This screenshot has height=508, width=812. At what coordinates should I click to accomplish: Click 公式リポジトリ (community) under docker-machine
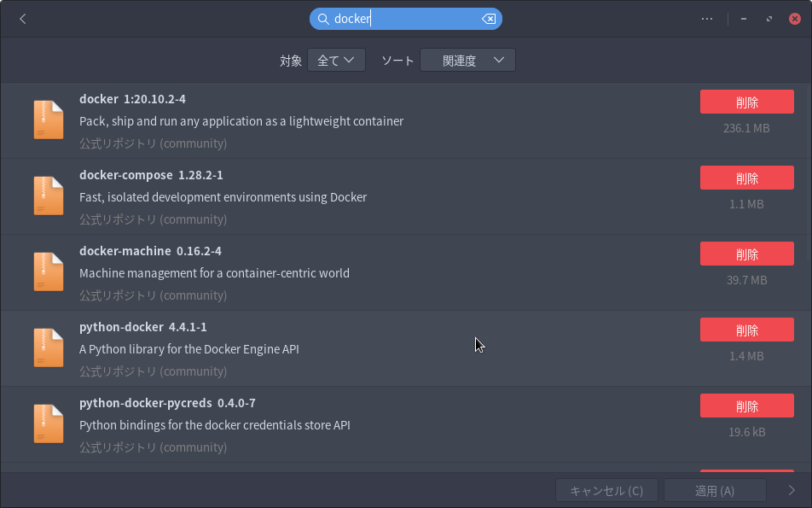click(x=153, y=295)
